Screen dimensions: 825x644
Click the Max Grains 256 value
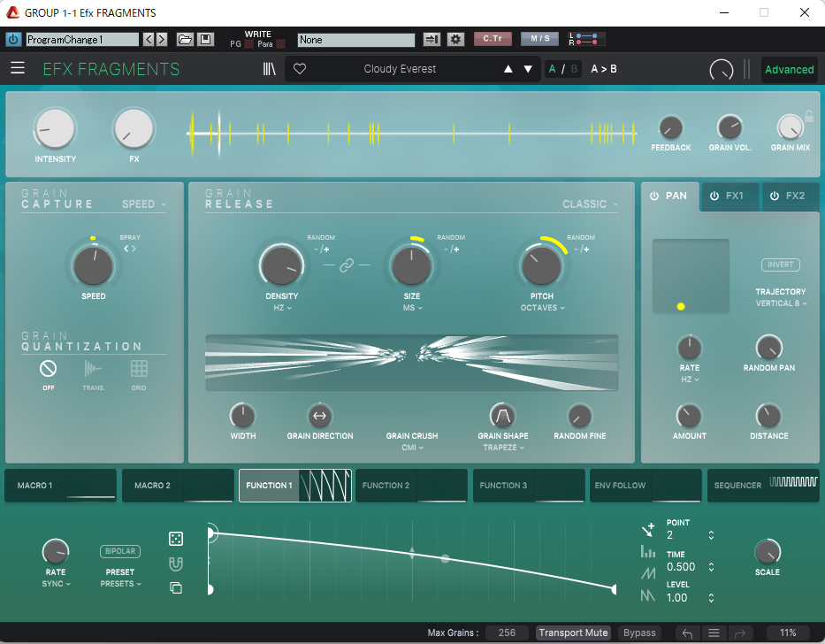[507, 632]
